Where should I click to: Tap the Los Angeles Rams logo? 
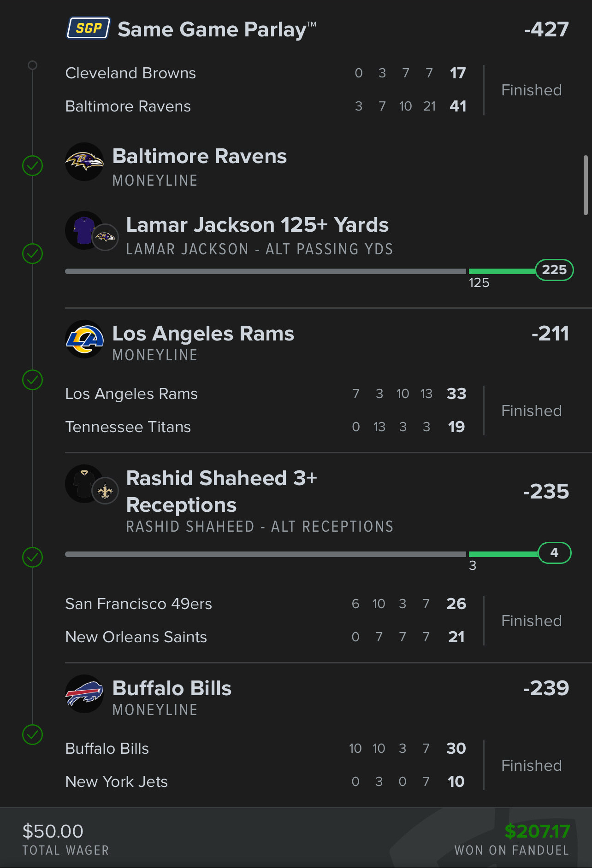coord(84,339)
